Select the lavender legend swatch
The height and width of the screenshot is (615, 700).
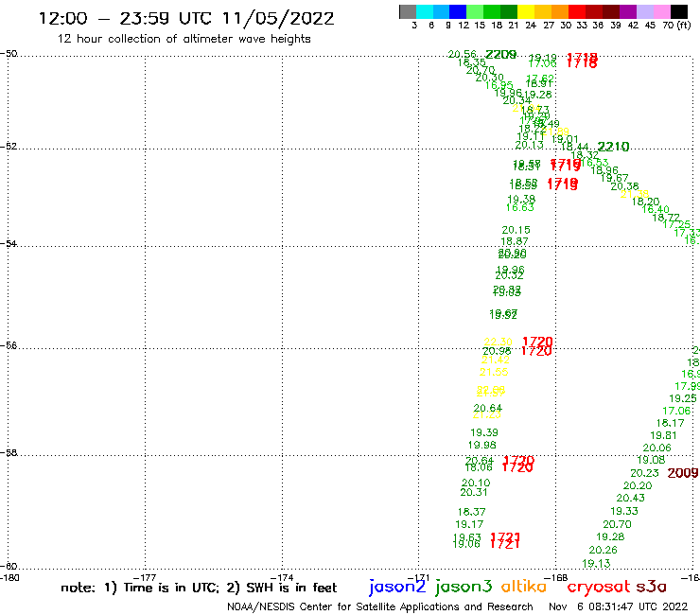pos(644,11)
